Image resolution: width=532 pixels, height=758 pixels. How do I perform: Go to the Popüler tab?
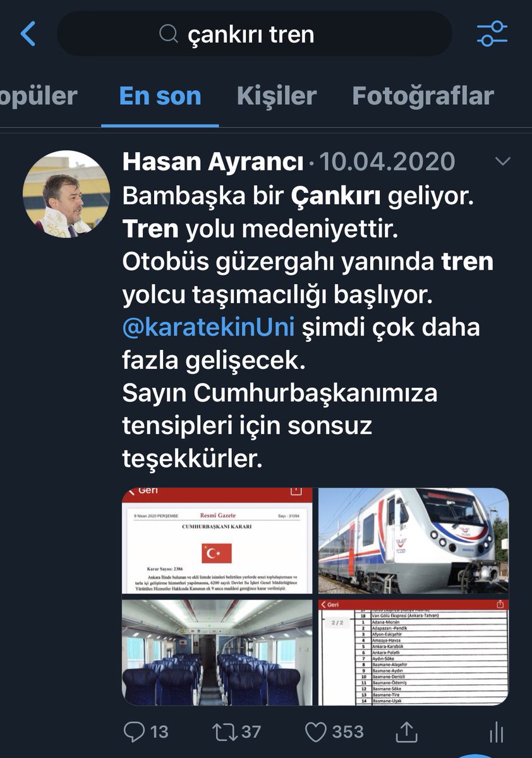[x=39, y=96]
